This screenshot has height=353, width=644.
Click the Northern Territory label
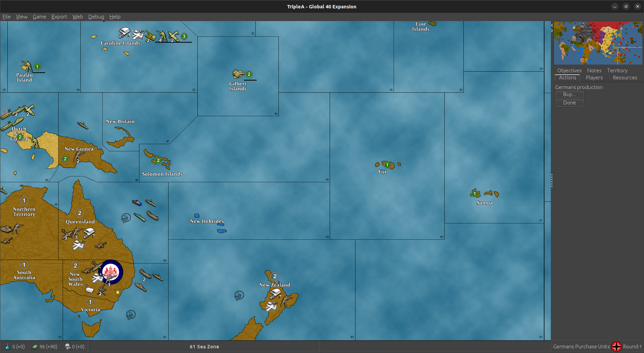[x=24, y=211]
